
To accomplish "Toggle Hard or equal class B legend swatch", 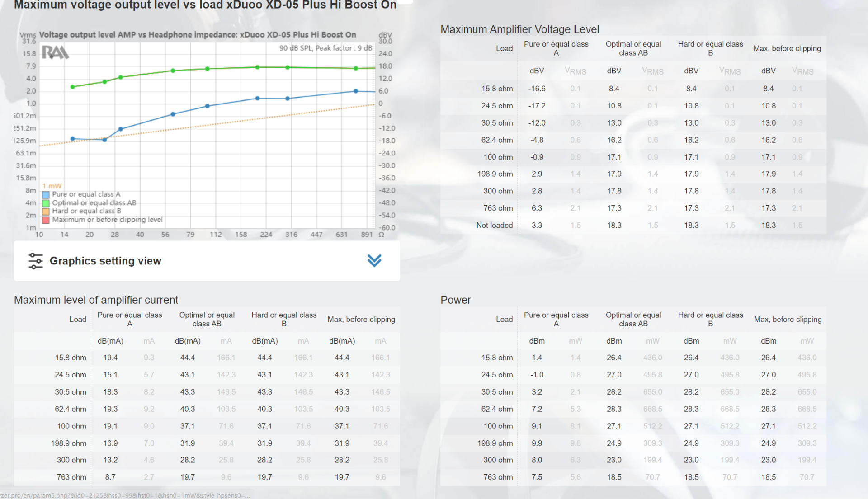I will coord(46,211).
